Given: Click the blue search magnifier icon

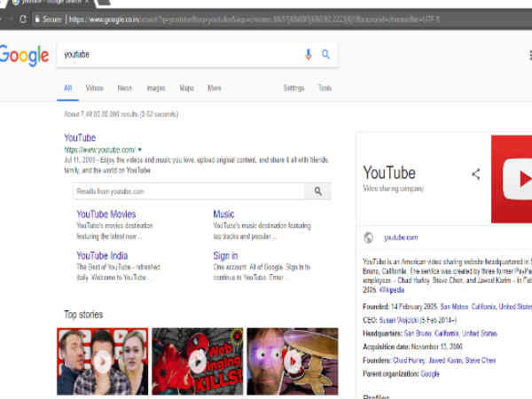Looking at the screenshot, I should (325, 54).
